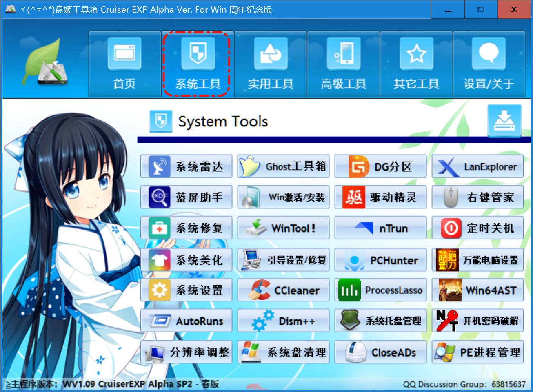Launch WinTool! drive icon
533x392 pixels.
point(256,228)
